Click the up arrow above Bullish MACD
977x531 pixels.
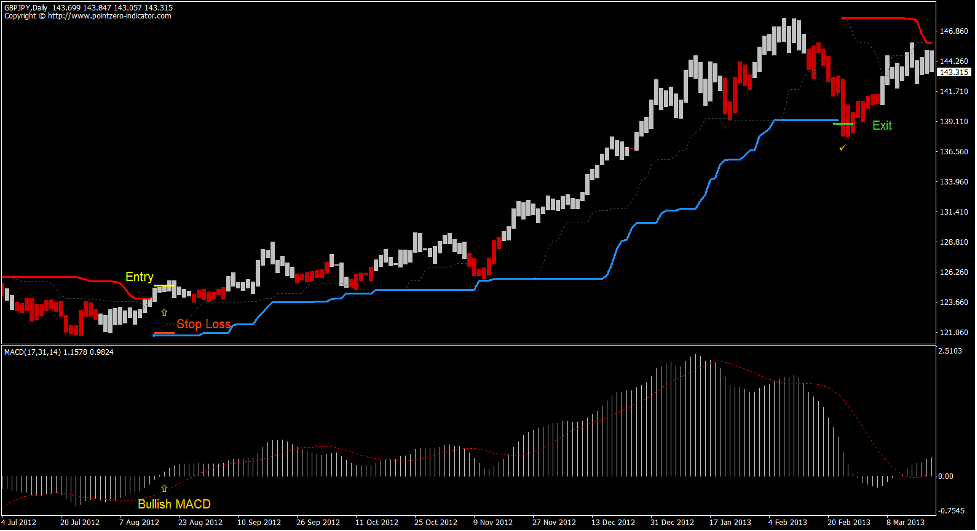click(164, 487)
